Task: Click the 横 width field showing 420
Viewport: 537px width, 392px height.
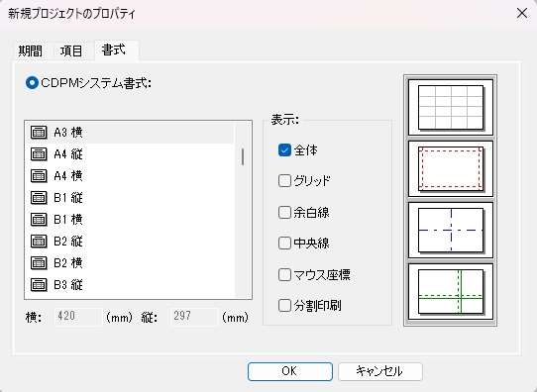Action: click(78, 317)
